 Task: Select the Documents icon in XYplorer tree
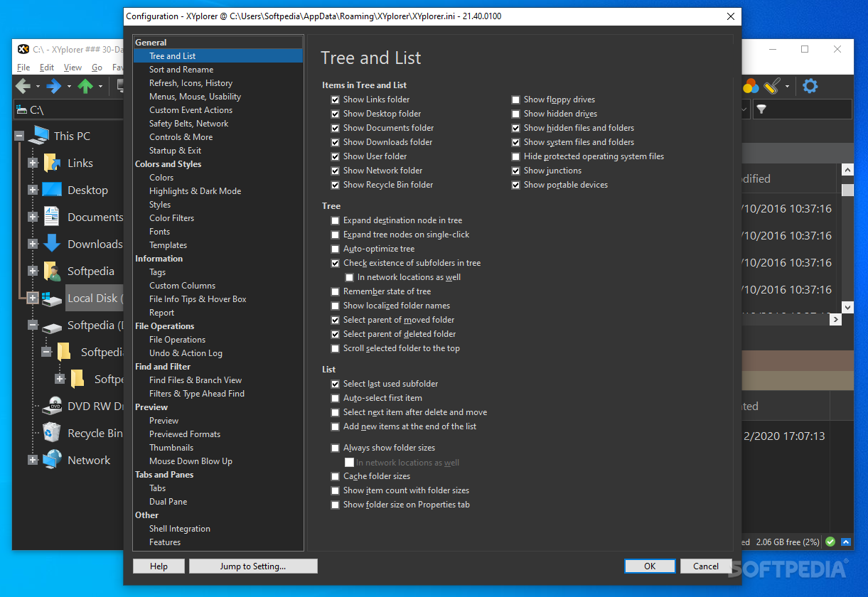52,217
